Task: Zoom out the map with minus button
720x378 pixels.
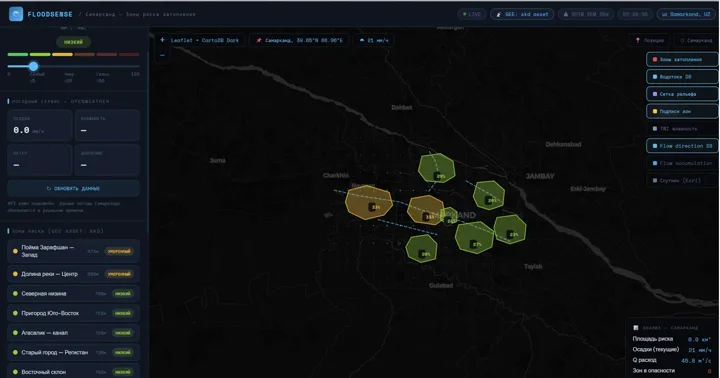Action: point(162,55)
